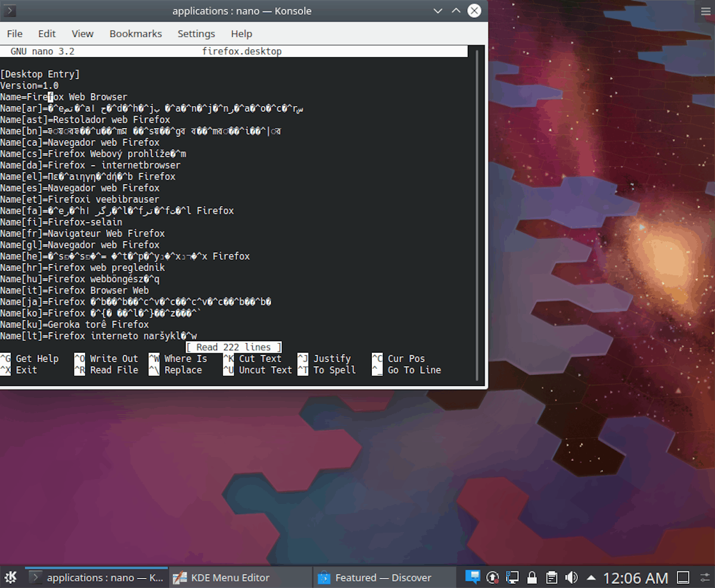The width and height of the screenshot is (715, 588).
Task: Open the notifications icon in the system tray
Action: [x=472, y=577]
